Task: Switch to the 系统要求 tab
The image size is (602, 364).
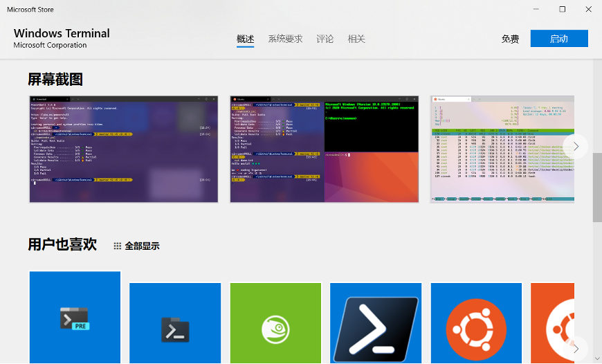Action: click(285, 39)
